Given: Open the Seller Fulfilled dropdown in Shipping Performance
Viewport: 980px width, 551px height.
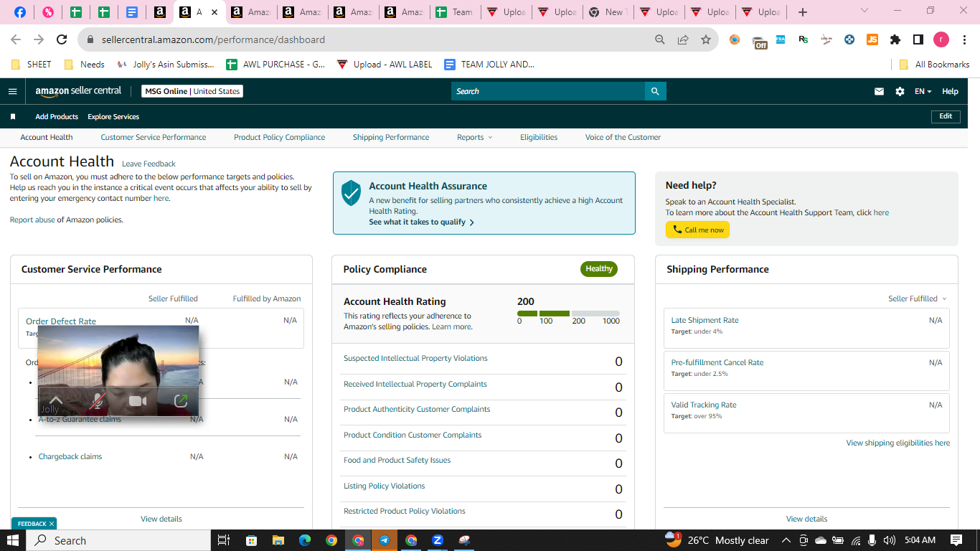Looking at the screenshot, I should tap(918, 298).
